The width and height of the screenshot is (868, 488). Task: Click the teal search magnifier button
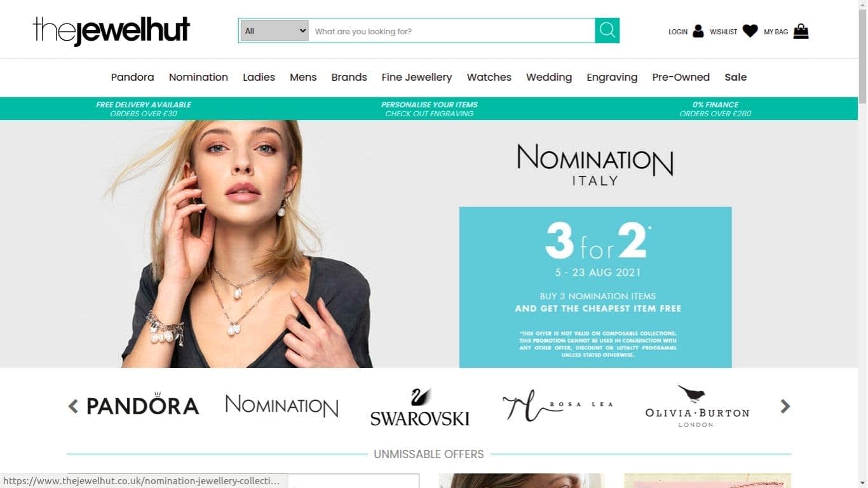[x=607, y=30]
